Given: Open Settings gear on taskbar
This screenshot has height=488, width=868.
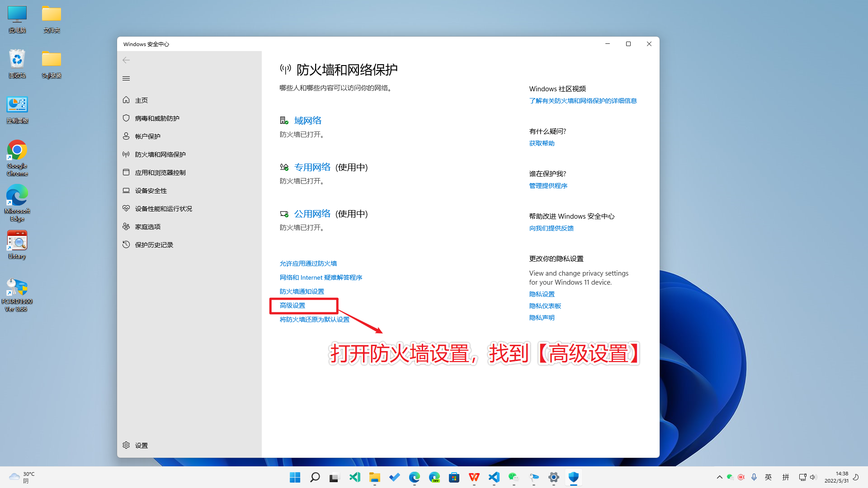Looking at the screenshot, I should click(x=554, y=477).
